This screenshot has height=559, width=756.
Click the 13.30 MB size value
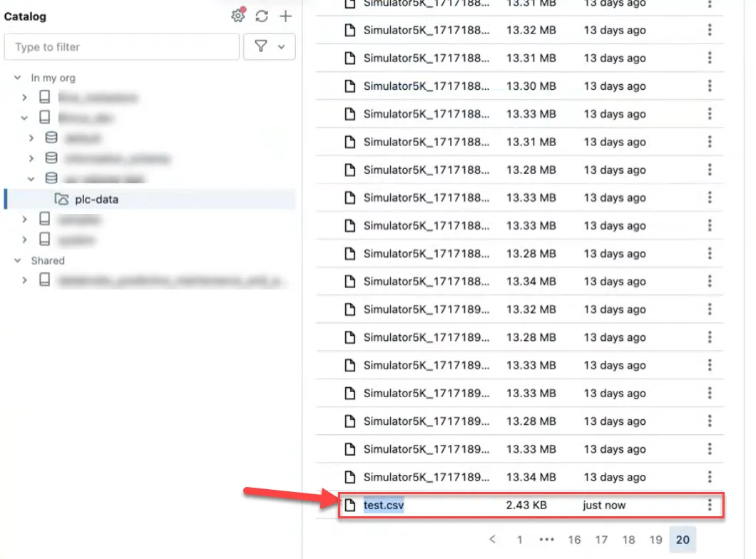tap(531, 86)
